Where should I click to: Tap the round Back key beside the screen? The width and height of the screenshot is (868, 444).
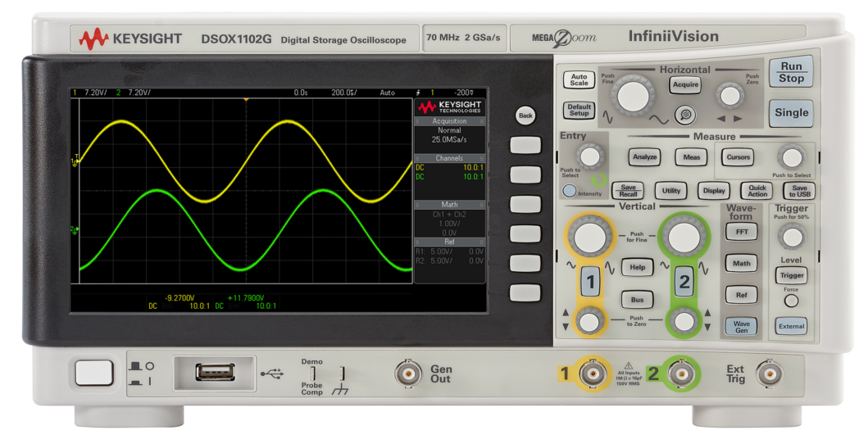[525, 116]
